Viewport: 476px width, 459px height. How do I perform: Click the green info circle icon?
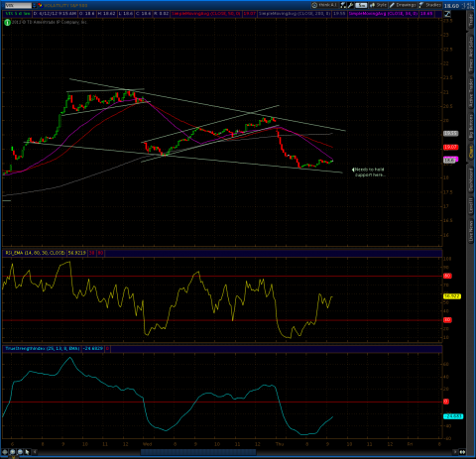click(x=7, y=23)
